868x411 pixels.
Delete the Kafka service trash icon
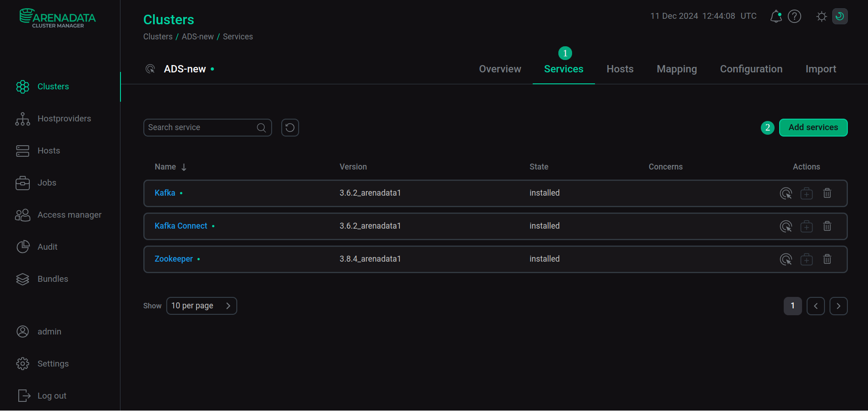coord(827,193)
